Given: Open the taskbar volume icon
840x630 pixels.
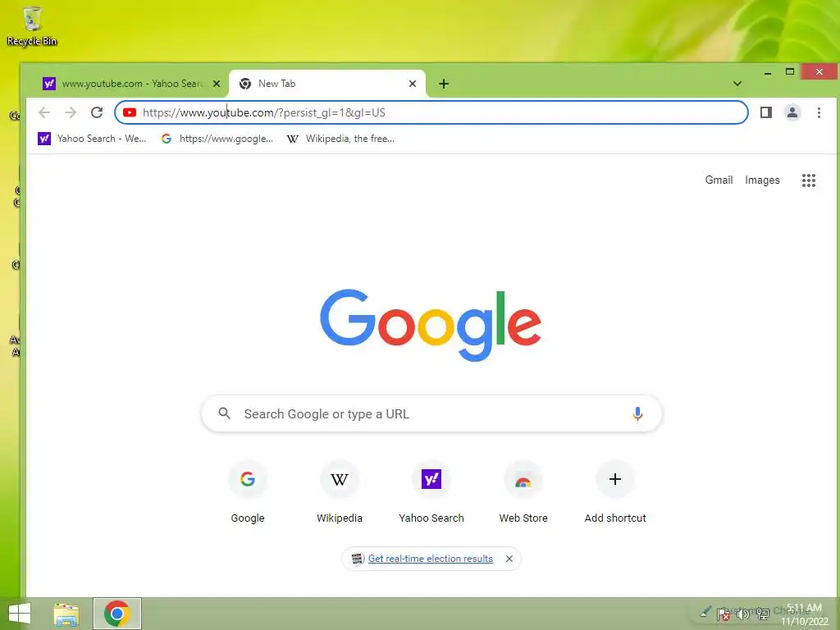Looking at the screenshot, I should (743, 614).
